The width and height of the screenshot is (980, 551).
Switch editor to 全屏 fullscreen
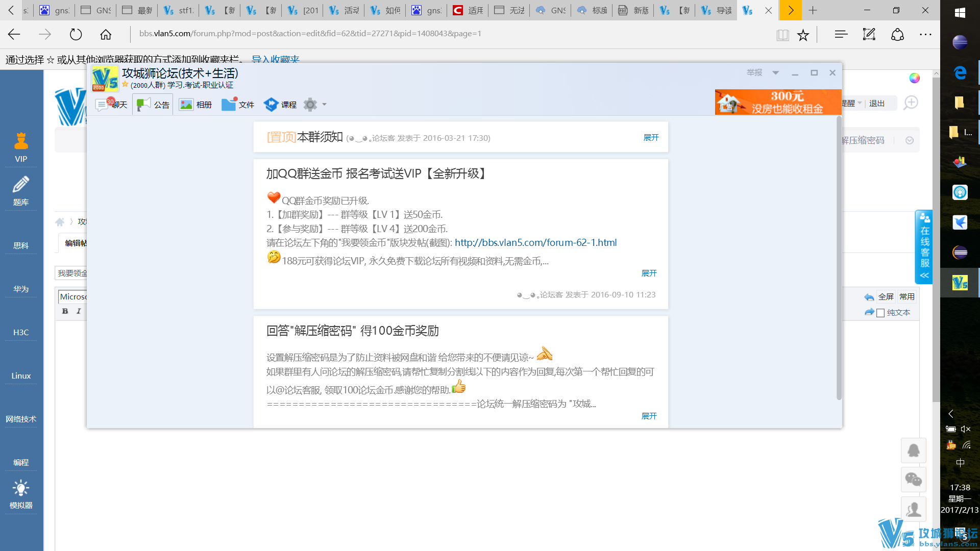[x=886, y=296]
